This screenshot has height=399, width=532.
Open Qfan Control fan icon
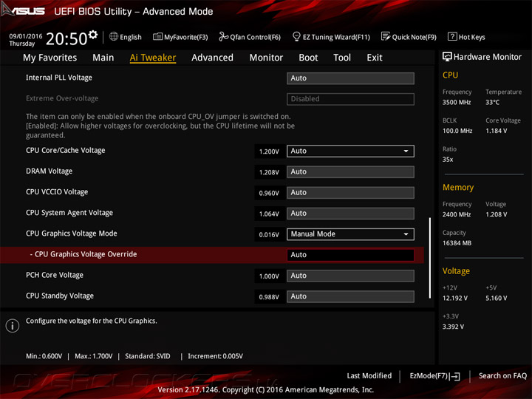(223, 36)
